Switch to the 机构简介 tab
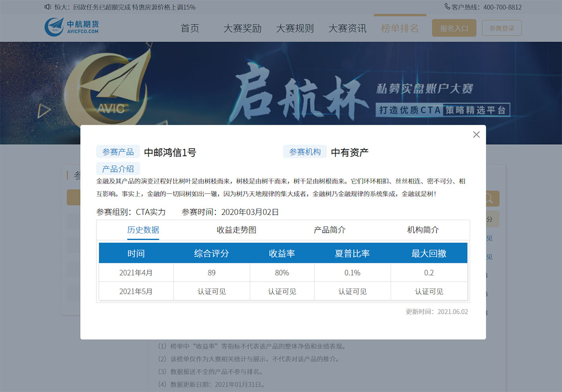Screen dimensions: 562x392 pyautogui.click(x=423, y=230)
